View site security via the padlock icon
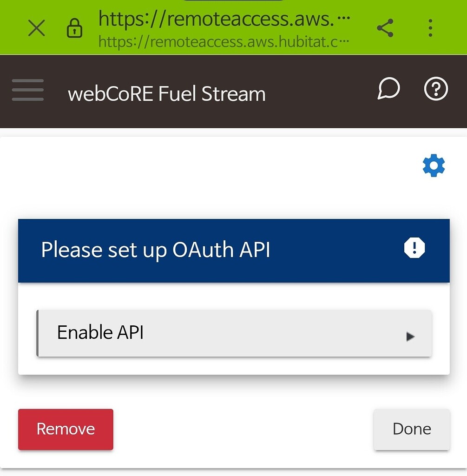467x476 pixels. pos(75,28)
